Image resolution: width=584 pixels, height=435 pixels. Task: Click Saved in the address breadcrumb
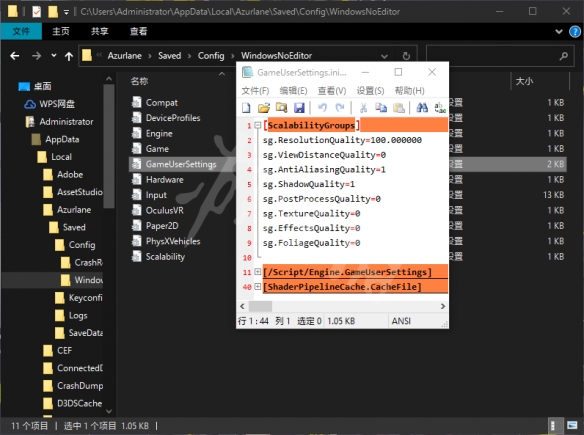coord(169,56)
